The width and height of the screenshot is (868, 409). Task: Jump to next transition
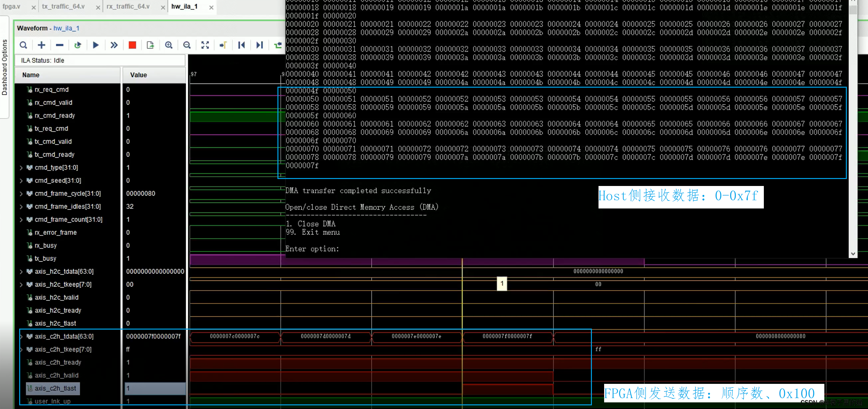coord(259,45)
